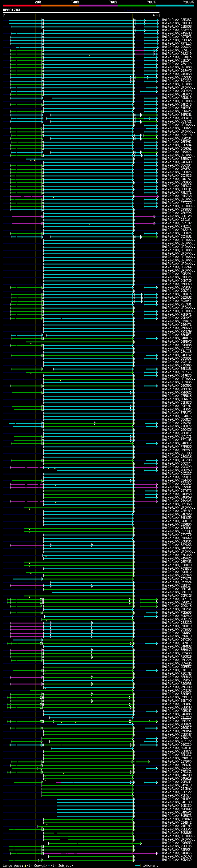The width and height of the screenshot is (197, 868).
Task: Open hit UniRef100_B3RW27
Action: (x=177, y=128)
